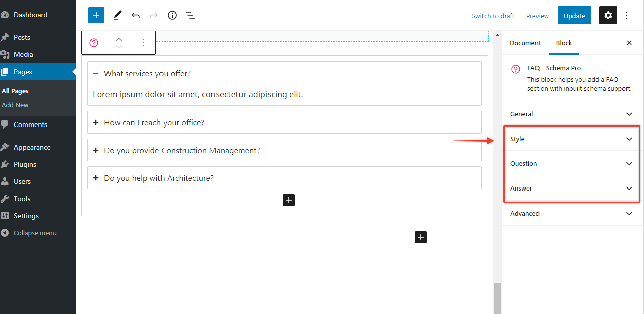This screenshot has height=314, width=644.
Task: Click the Switch to draft link
Action: pyautogui.click(x=493, y=16)
